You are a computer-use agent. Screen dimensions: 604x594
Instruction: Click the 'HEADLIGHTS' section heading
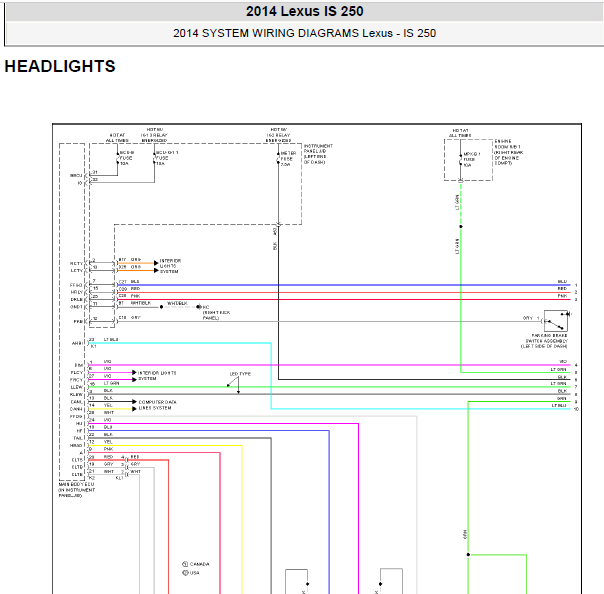(x=60, y=66)
